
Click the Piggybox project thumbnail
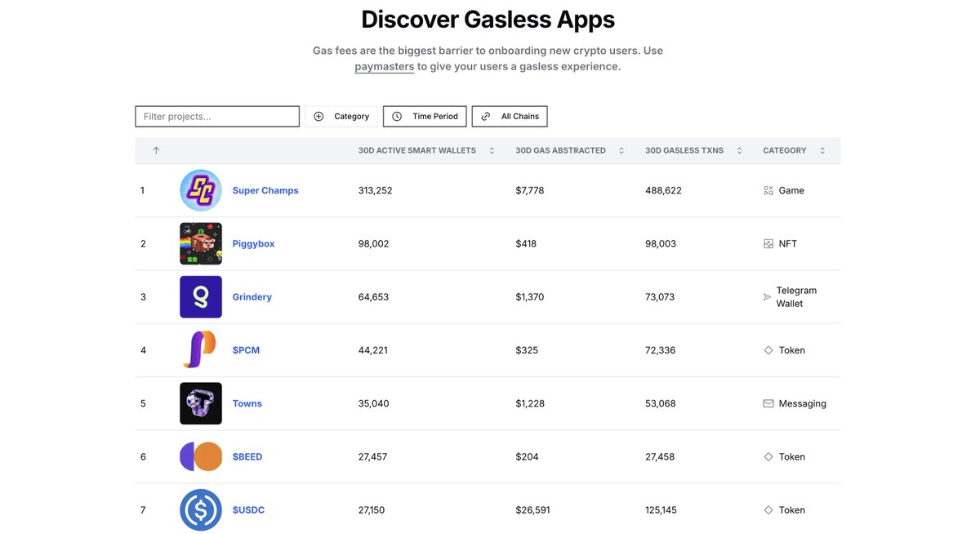(x=201, y=243)
